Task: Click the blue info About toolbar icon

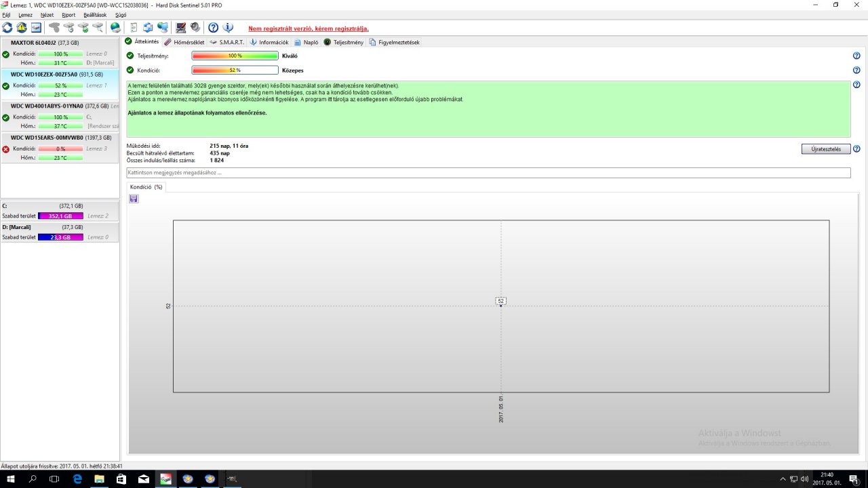Action: tap(228, 28)
